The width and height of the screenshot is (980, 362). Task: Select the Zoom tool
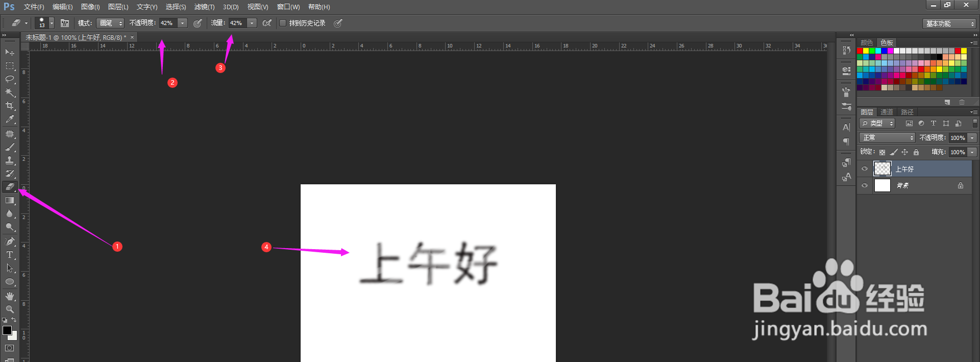10,309
